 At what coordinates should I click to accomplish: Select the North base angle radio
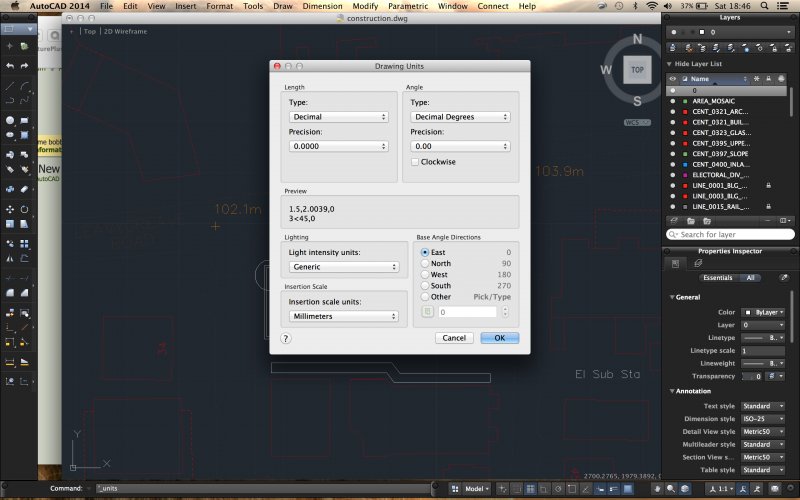coord(424,263)
